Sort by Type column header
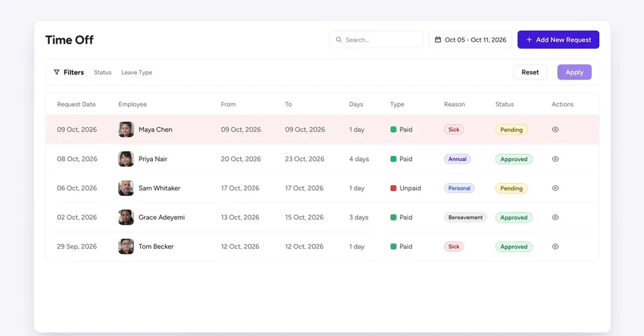Image resolution: width=644 pixels, height=336 pixels. tap(397, 105)
